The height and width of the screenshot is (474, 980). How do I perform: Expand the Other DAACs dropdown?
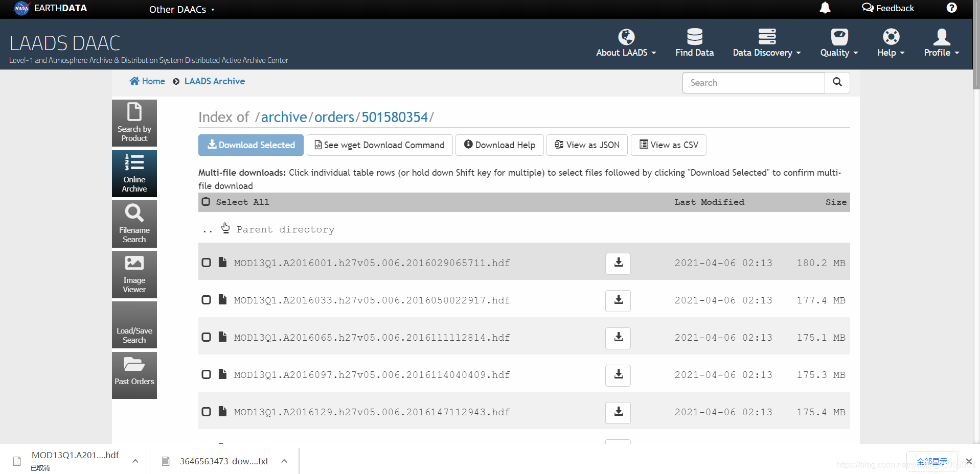point(181,9)
